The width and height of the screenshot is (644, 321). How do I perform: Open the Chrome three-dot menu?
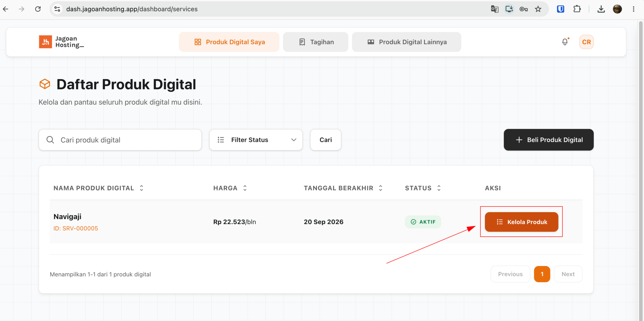click(633, 9)
